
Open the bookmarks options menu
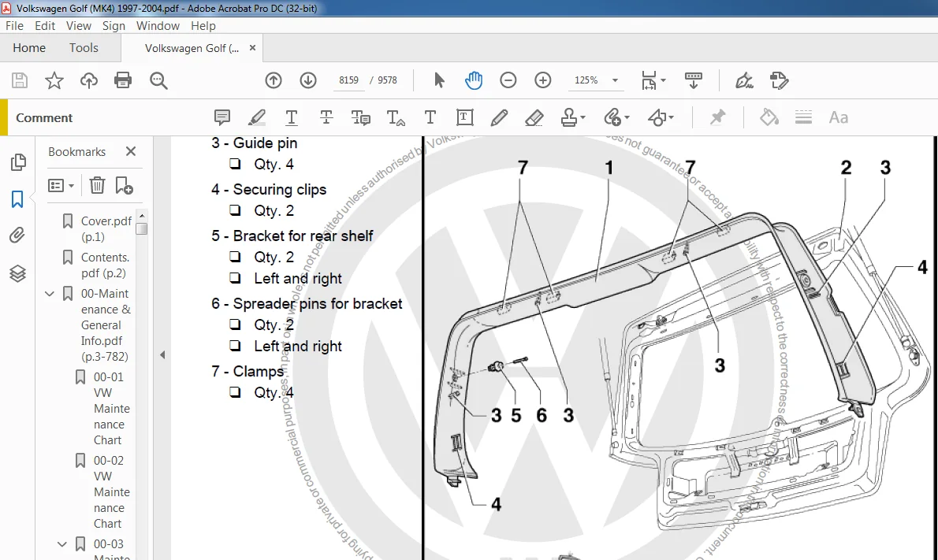click(61, 186)
